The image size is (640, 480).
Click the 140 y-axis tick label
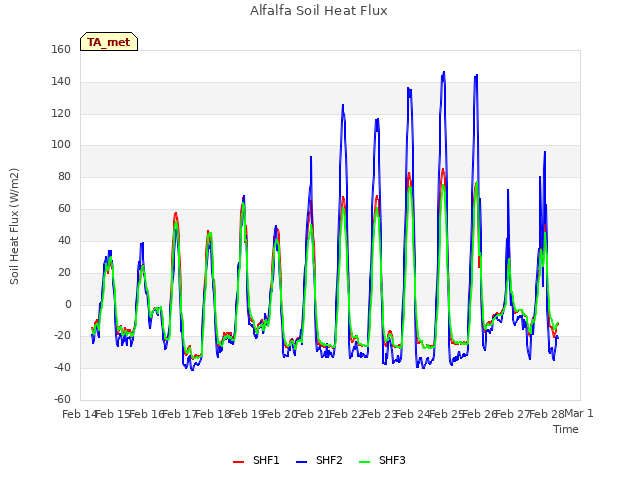[x=61, y=82]
